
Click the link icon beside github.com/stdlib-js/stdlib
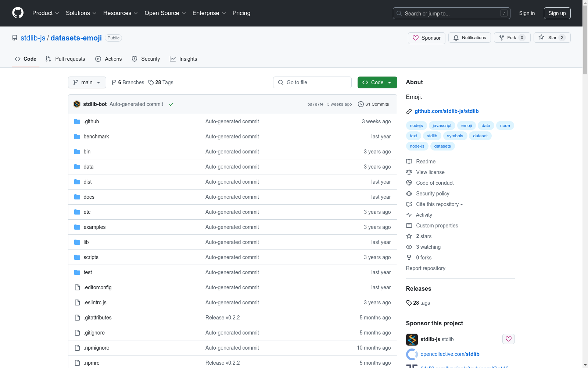coord(409,112)
